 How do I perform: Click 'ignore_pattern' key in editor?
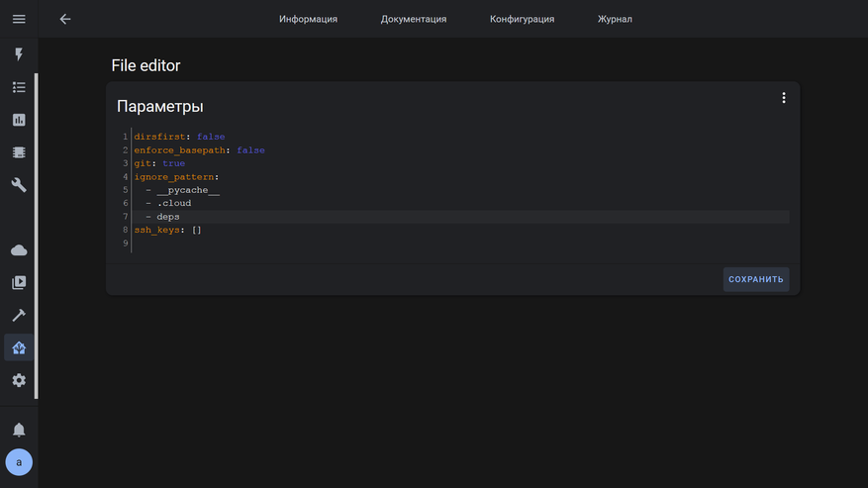[174, 177]
